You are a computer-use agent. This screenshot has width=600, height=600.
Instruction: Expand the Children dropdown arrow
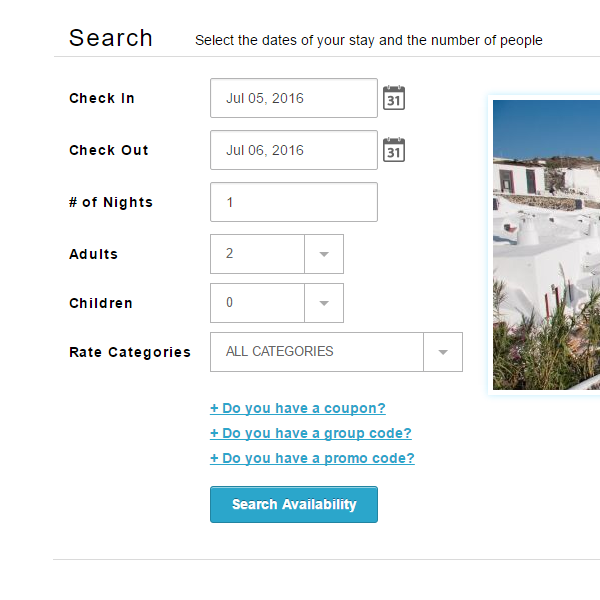click(x=324, y=303)
